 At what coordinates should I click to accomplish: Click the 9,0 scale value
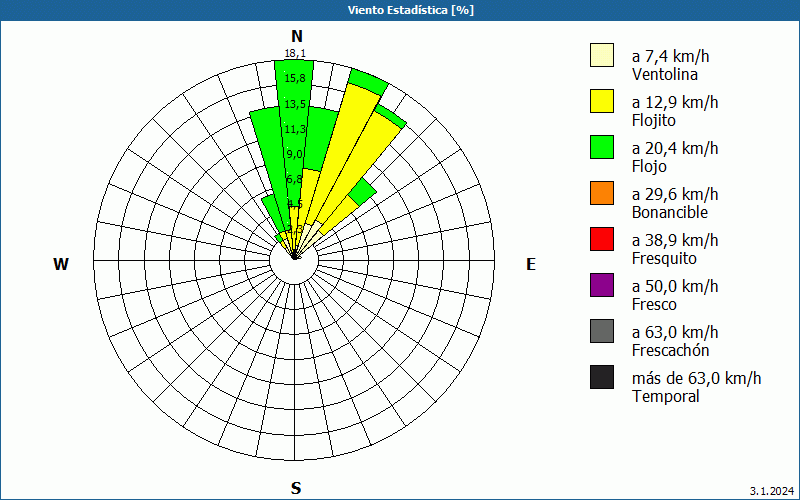pyautogui.click(x=295, y=154)
